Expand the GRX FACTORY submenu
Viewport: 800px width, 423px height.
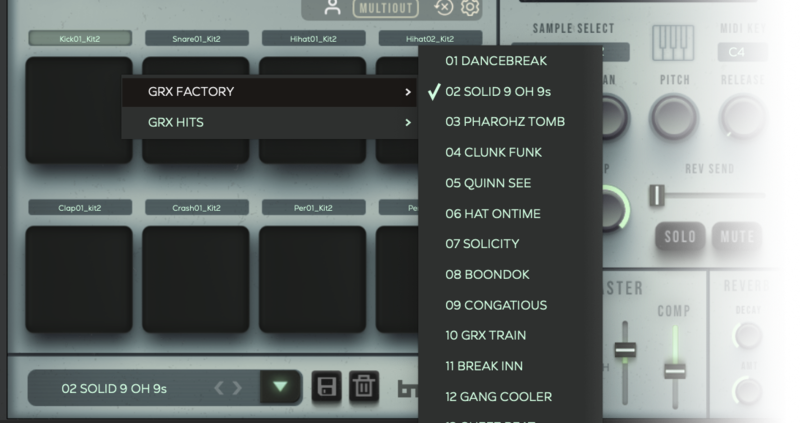coord(270,92)
